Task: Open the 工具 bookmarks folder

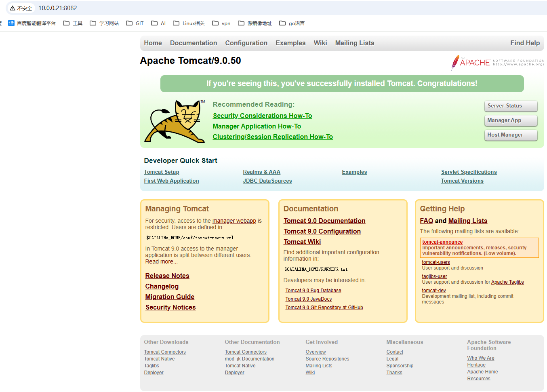Action: 73,23
